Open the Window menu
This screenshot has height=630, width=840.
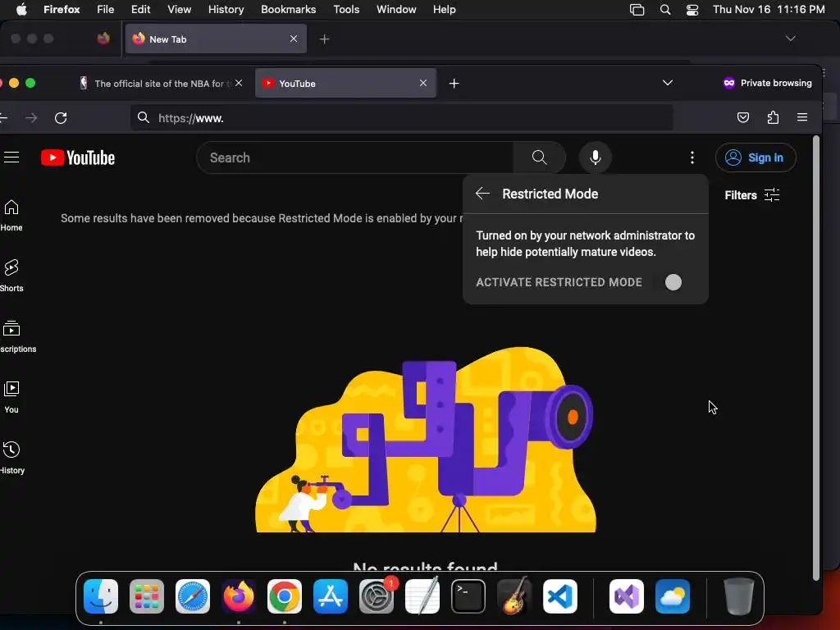(396, 9)
